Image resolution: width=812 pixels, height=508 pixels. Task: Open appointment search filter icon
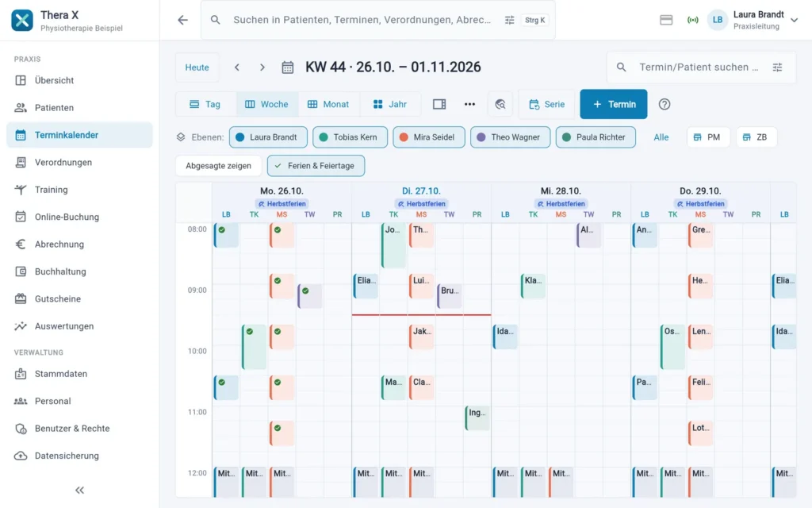777,67
